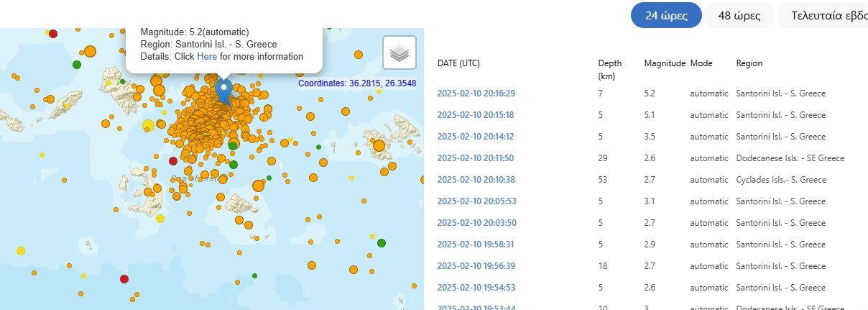Click the green marker at the map's lower right
Screen dimensions: 868x310
pyautogui.click(x=381, y=243)
